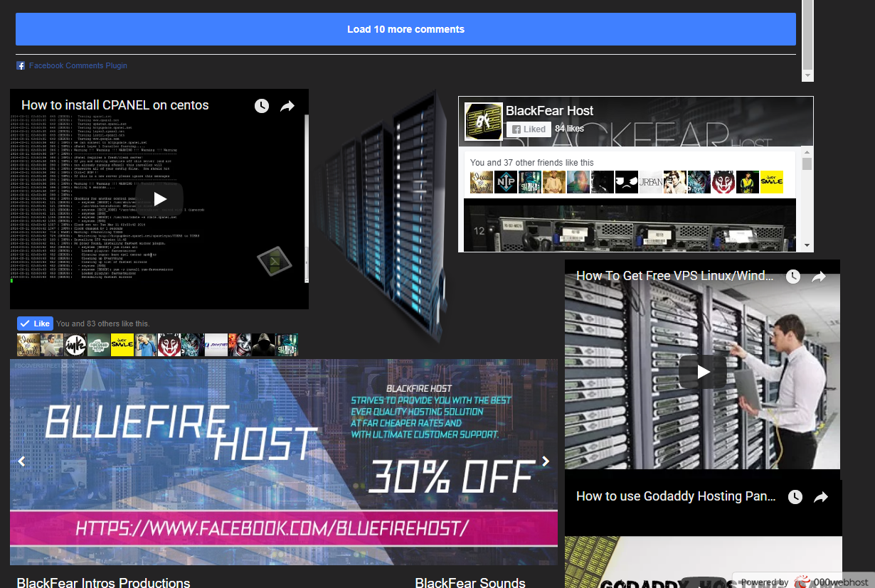Toggle the Liked button on BlackFear Host page
The image size is (875, 588).
528,129
